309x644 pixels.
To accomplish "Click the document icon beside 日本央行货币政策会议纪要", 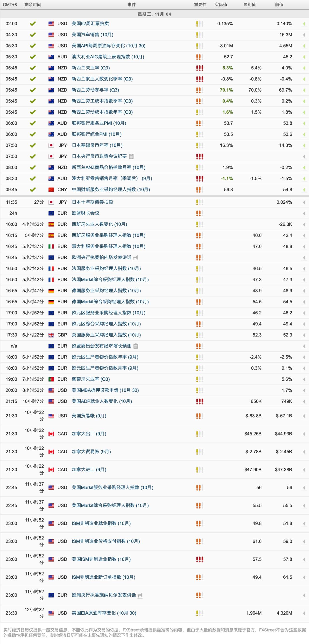I will 131,156.
